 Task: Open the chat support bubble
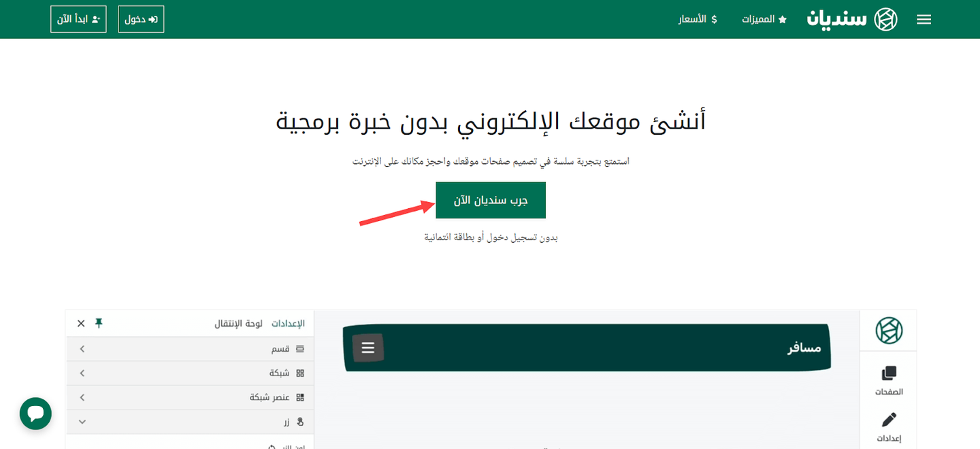click(35, 414)
